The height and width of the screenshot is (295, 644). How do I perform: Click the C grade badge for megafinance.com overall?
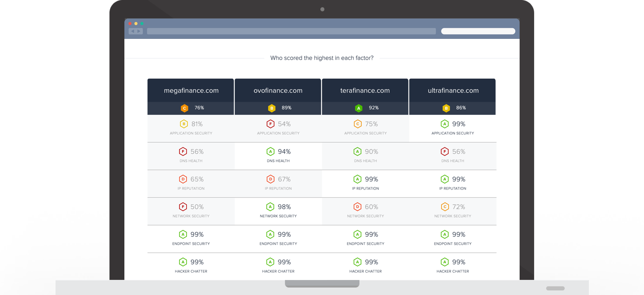coord(184,107)
